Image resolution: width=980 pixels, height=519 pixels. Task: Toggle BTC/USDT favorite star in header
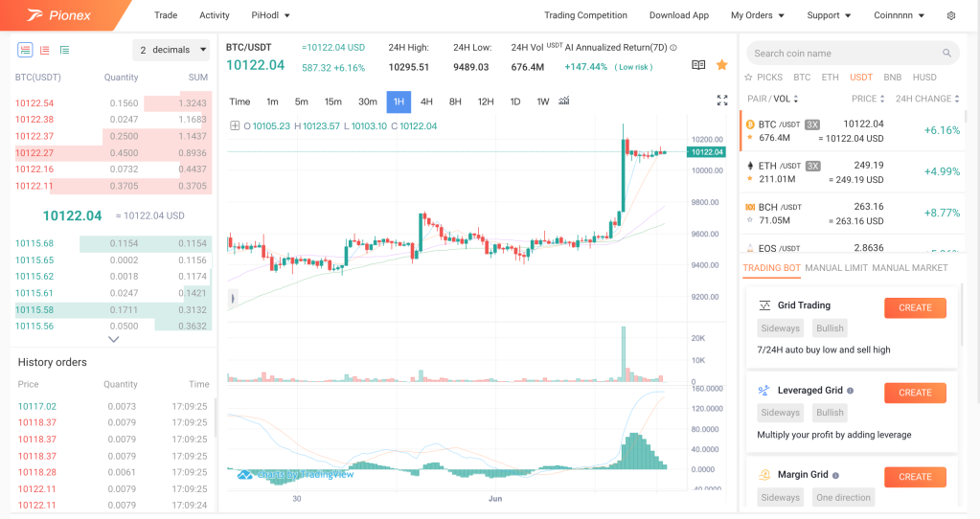[x=721, y=65]
